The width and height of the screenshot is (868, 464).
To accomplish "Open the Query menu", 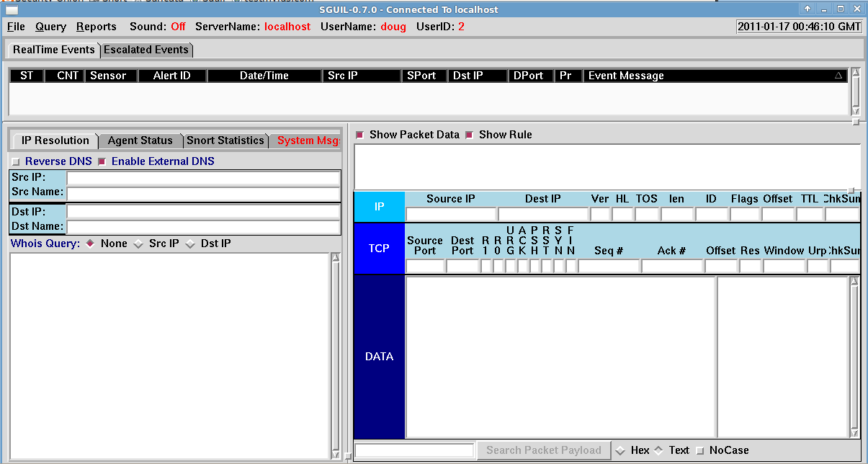I will (x=50, y=26).
